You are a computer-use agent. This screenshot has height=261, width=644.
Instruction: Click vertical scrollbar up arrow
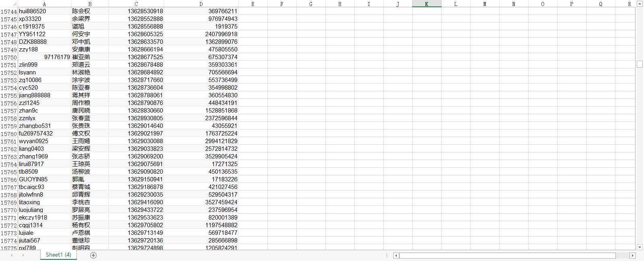click(640, 4)
